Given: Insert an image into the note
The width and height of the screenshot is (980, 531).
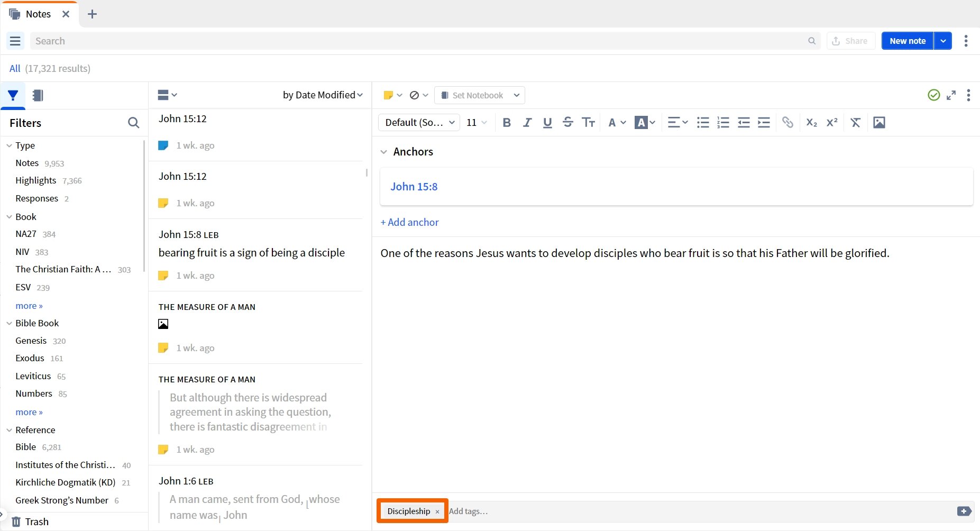Looking at the screenshot, I should 879,122.
